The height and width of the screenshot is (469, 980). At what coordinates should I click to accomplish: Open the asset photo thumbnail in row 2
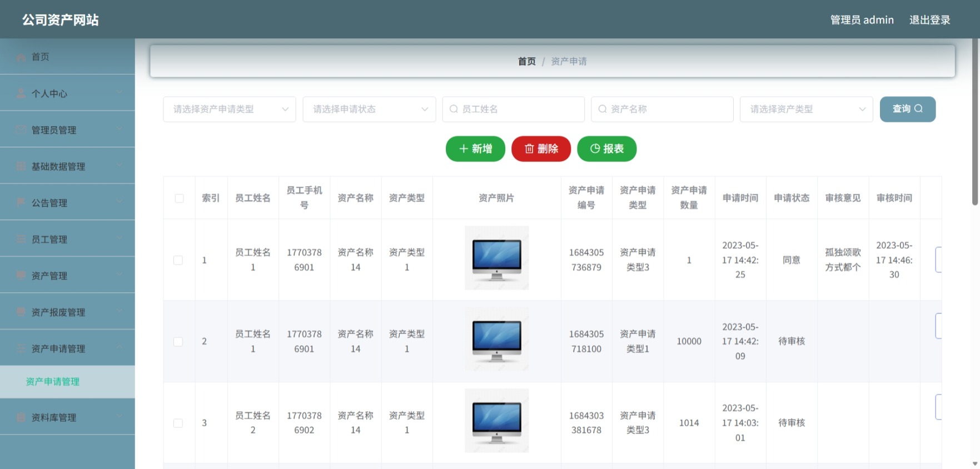(496, 340)
